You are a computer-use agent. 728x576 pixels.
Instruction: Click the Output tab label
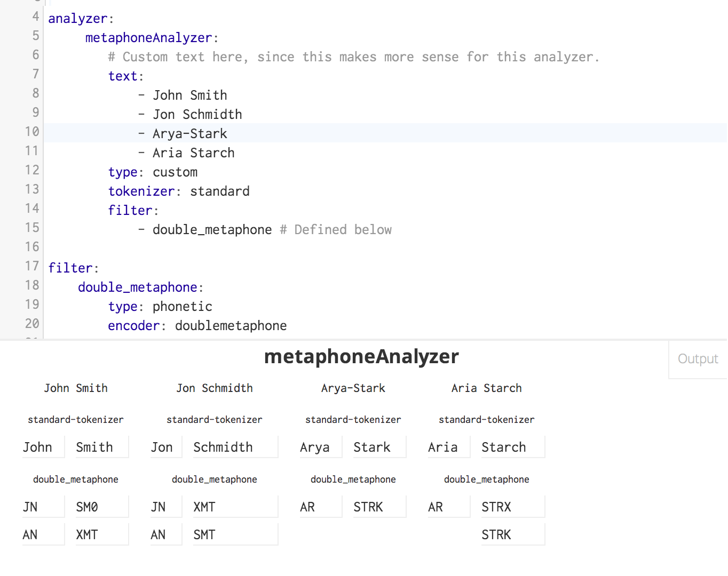point(697,358)
